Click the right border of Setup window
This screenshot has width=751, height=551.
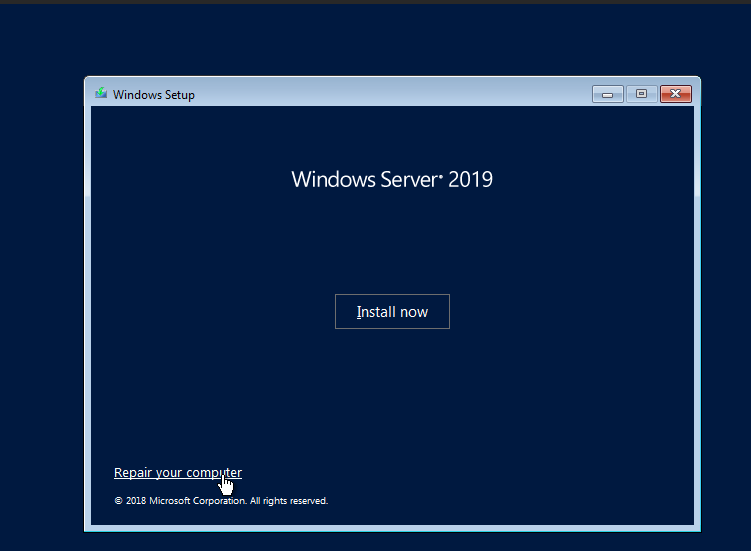click(x=697, y=300)
